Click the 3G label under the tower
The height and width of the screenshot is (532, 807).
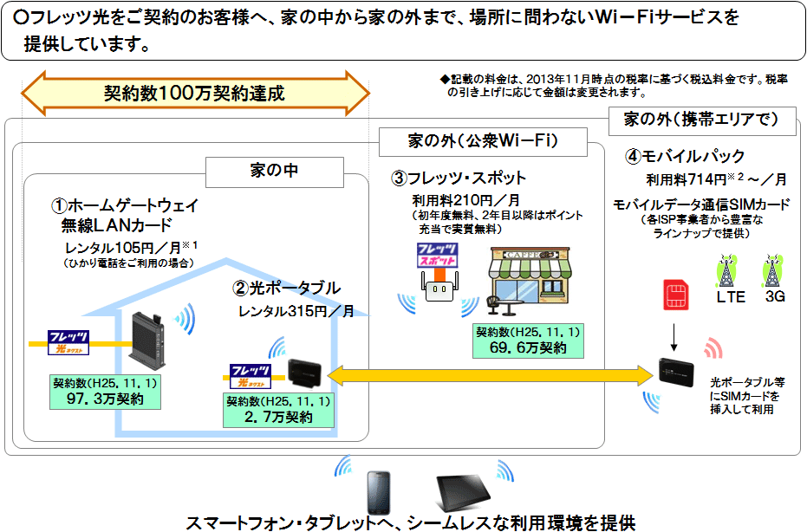tap(775, 297)
